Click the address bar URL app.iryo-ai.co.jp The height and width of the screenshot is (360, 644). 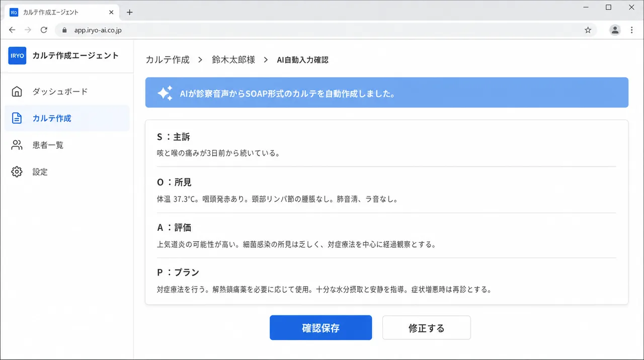click(x=98, y=30)
